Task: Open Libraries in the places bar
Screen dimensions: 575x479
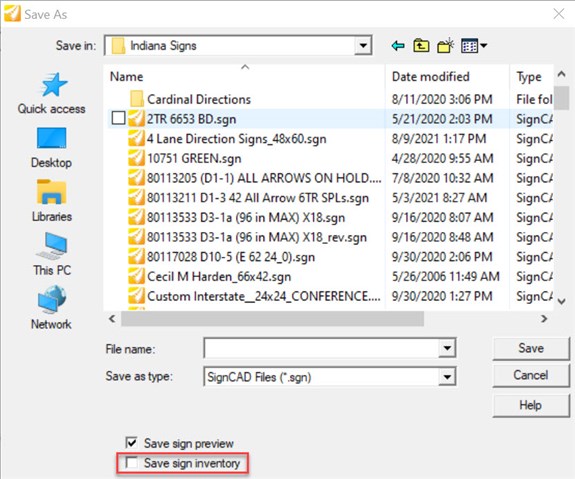Action: pyautogui.click(x=51, y=201)
